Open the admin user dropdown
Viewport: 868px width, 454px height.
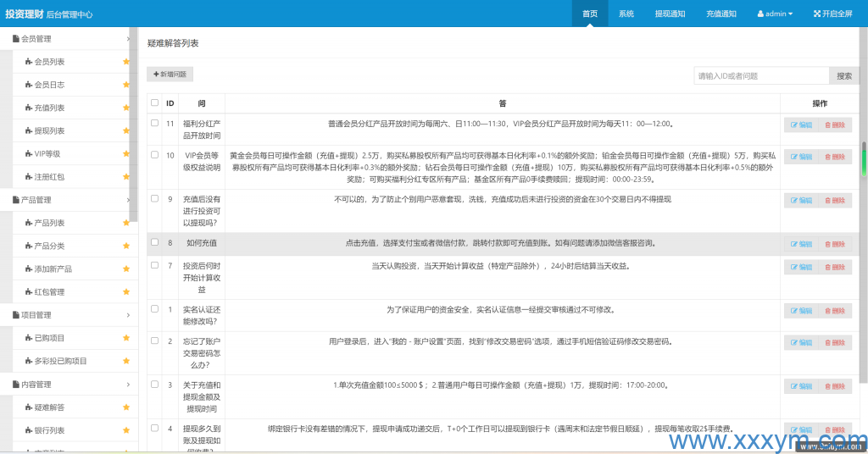(x=775, y=14)
